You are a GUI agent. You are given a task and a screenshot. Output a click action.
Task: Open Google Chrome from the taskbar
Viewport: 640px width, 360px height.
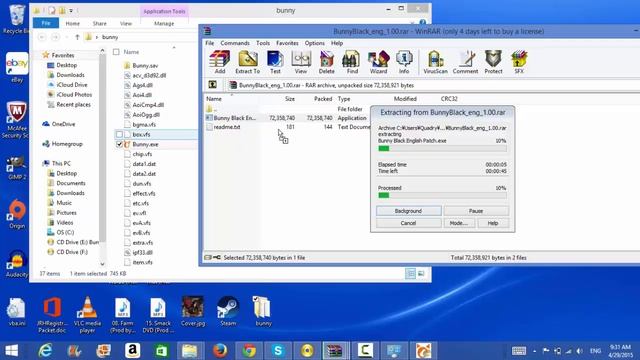tap(249, 351)
